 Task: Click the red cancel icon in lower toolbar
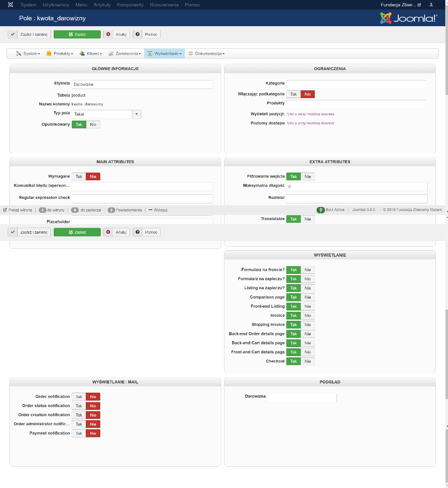click(108, 232)
